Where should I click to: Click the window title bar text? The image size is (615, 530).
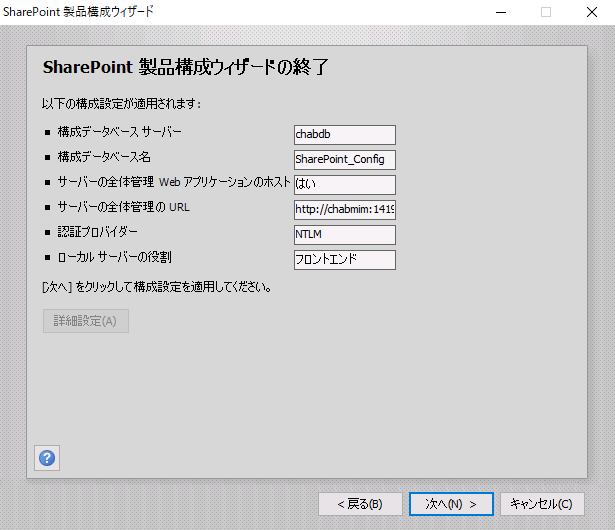point(78,11)
